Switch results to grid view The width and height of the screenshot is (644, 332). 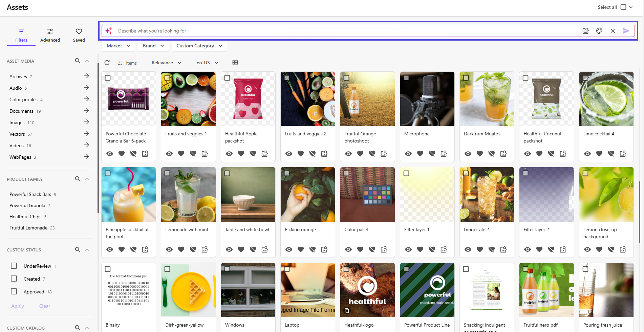[235, 63]
